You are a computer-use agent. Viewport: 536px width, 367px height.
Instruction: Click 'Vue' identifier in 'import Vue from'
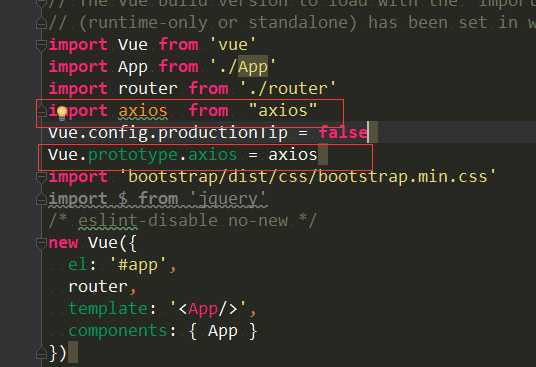click(133, 45)
